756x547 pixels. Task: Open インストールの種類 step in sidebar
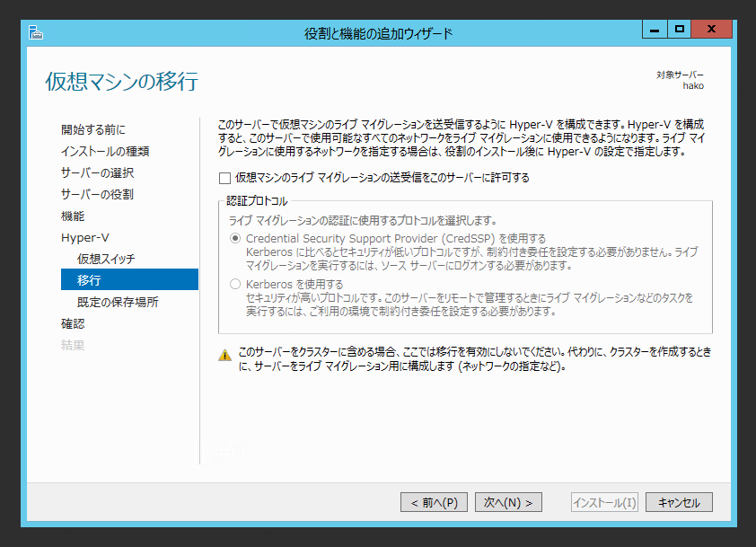click(x=105, y=152)
